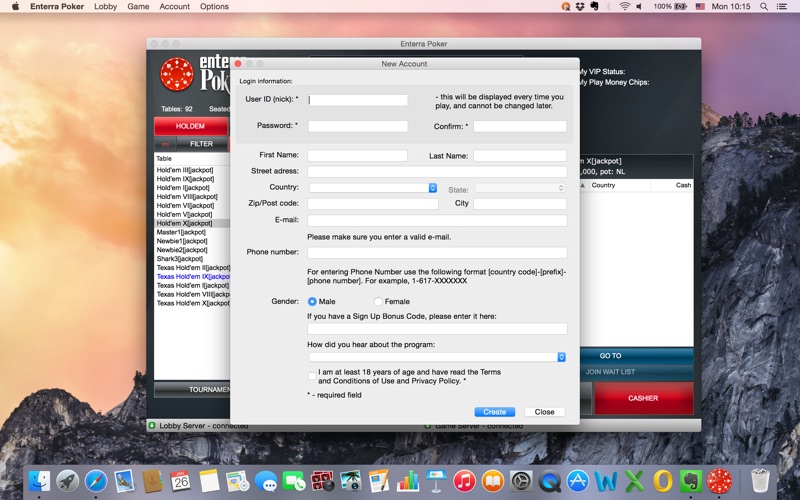
Task: Open Keynote app in the dock
Action: coord(436,481)
